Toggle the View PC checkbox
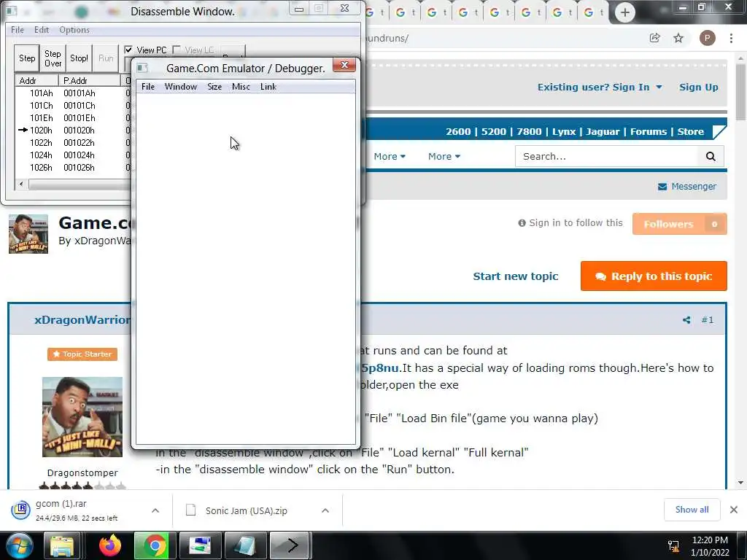 coord(128,50)
